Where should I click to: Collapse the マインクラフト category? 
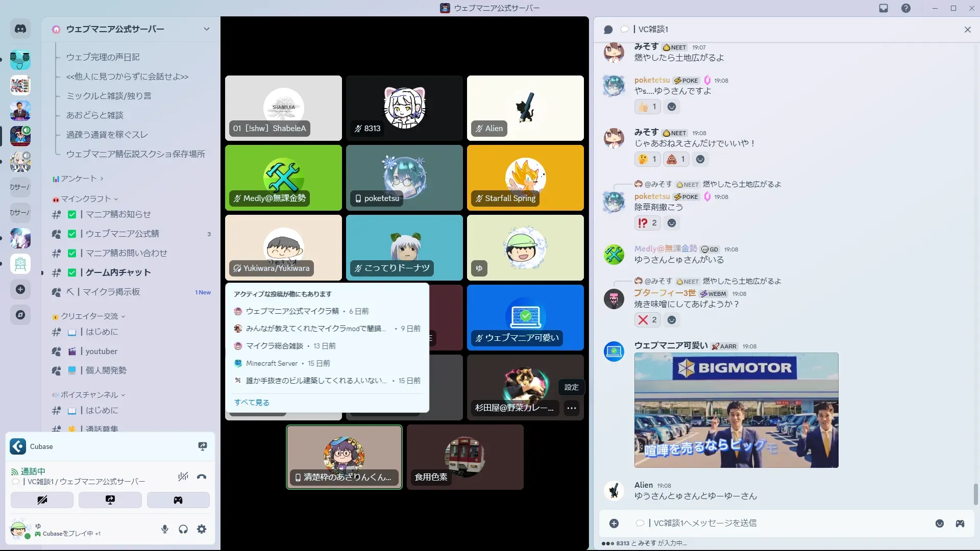[x=86, y=199]
